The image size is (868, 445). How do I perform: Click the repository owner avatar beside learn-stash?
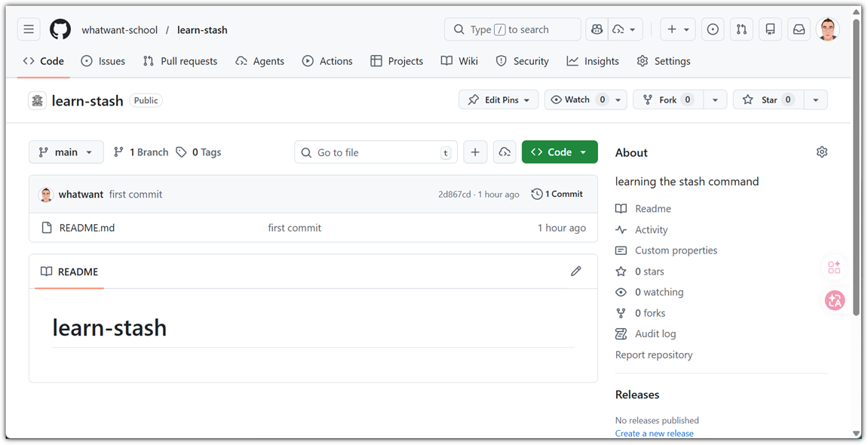click(x=38, y=100)
